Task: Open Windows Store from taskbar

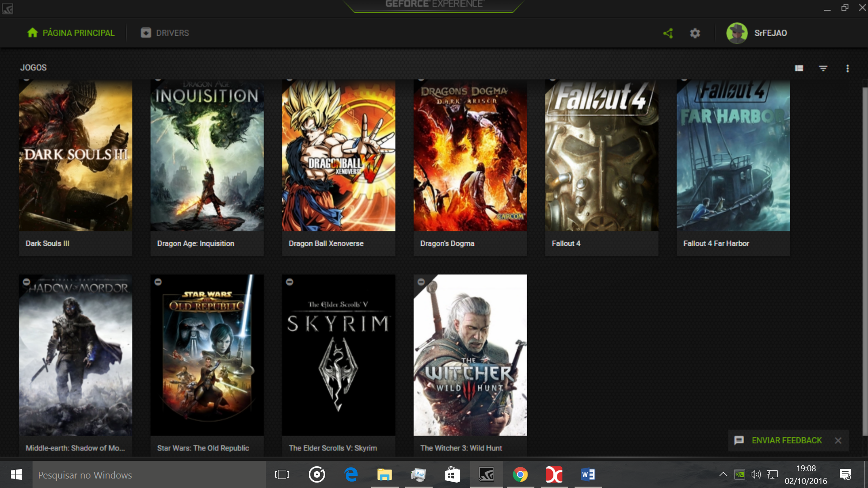Action: [453, 474]
